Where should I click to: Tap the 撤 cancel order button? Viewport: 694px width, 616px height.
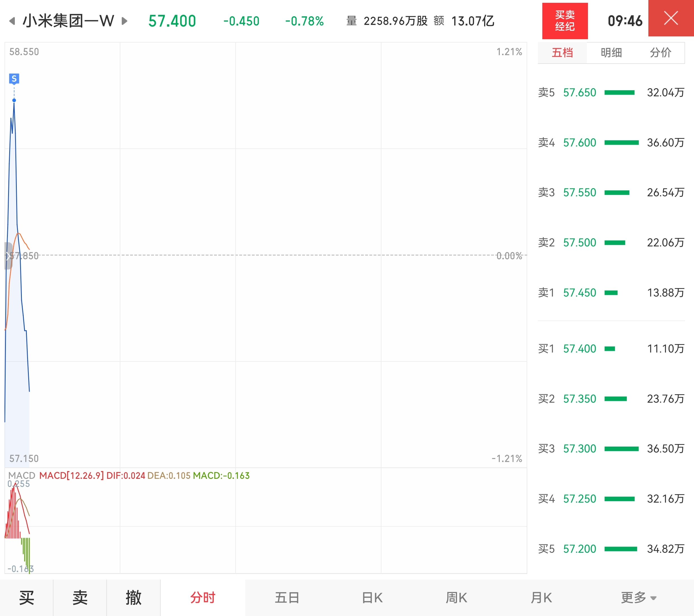tap(133, 598)
